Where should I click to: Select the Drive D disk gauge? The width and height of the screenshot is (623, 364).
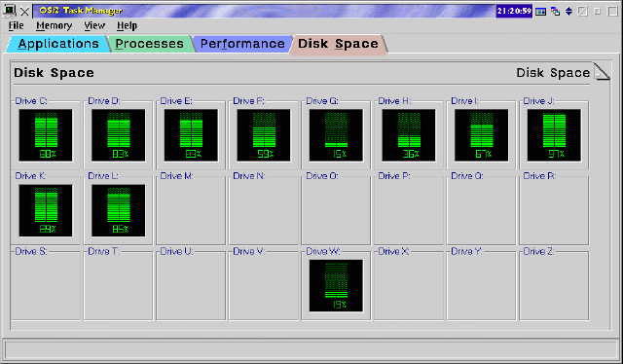point(119,135)
